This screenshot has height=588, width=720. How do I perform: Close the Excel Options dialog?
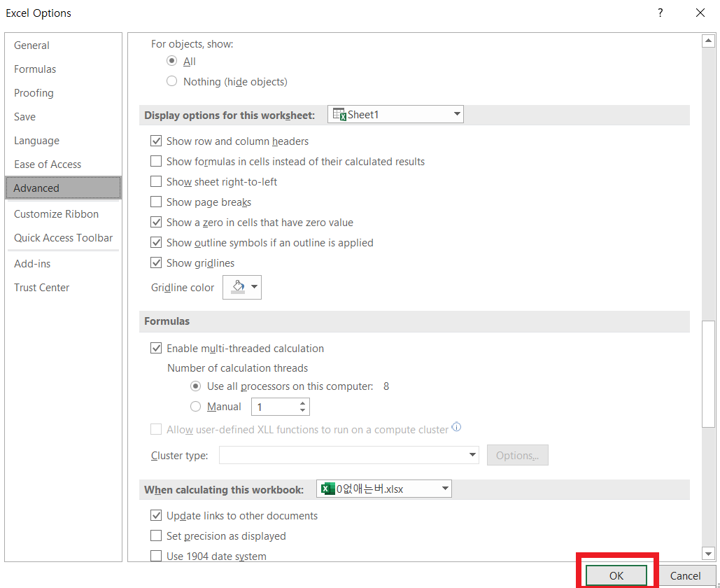[x=700, y=13]
